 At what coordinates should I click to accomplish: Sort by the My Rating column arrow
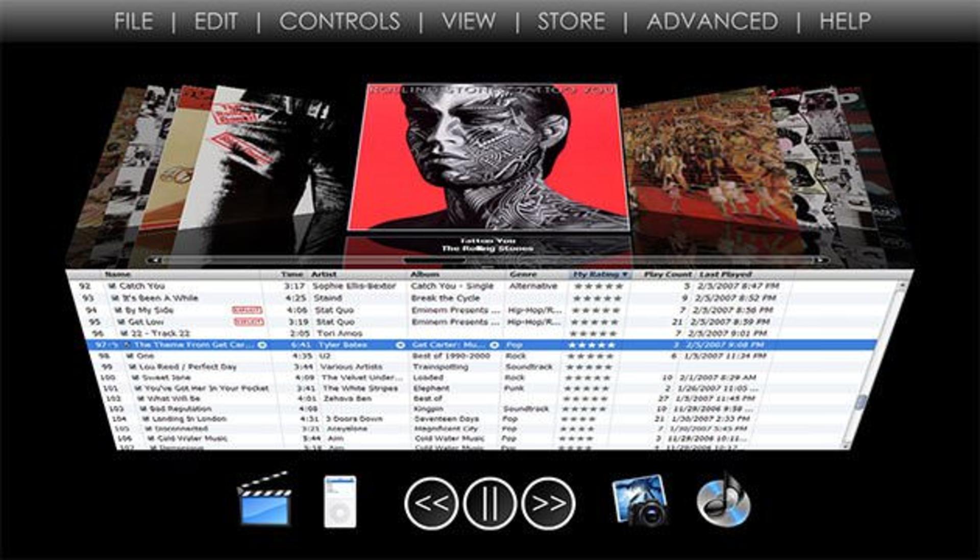(x=624, y=275)
